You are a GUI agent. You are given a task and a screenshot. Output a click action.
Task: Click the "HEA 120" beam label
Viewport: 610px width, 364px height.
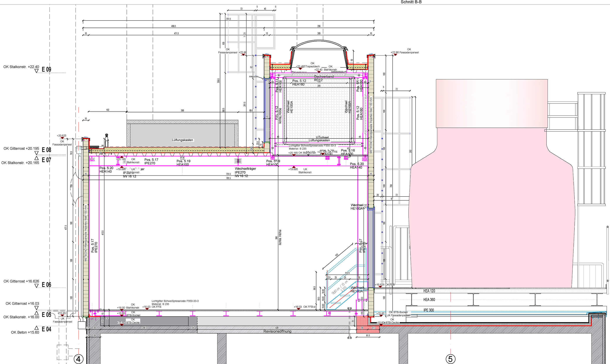[x=429, y=291]
